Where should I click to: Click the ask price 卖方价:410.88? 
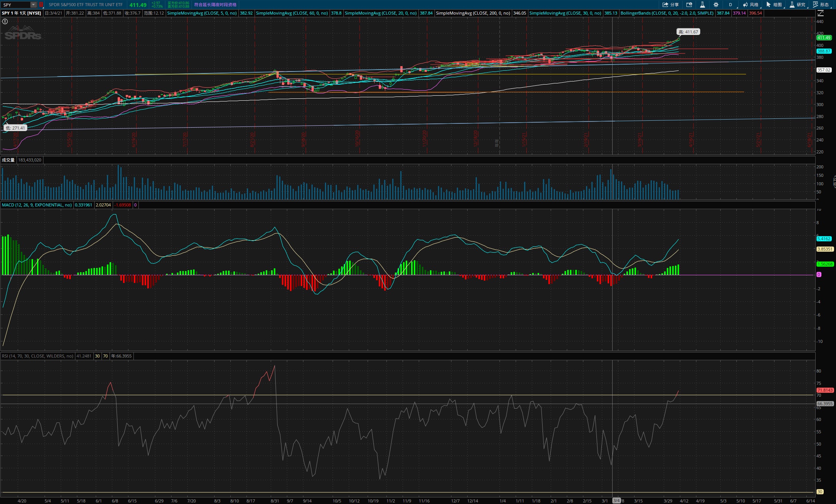[x=178, y=7]
